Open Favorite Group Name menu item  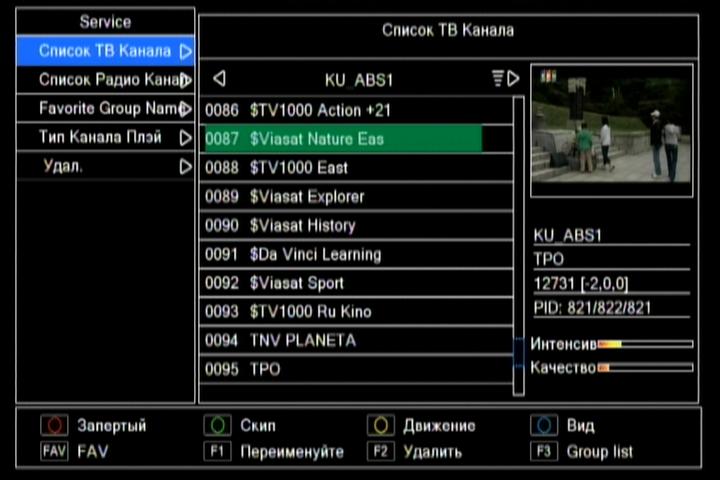pyautogui.click(x=105, y=108)
